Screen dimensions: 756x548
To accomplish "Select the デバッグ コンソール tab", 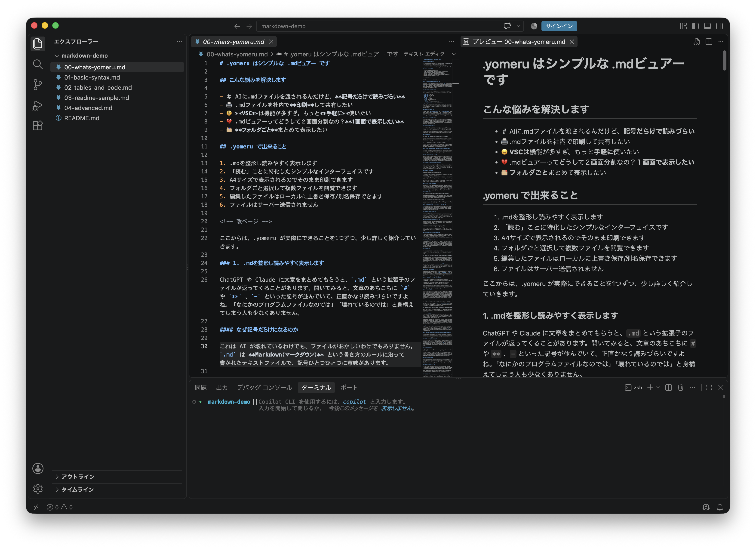I will pyautogui.click(x=264, y=387).
